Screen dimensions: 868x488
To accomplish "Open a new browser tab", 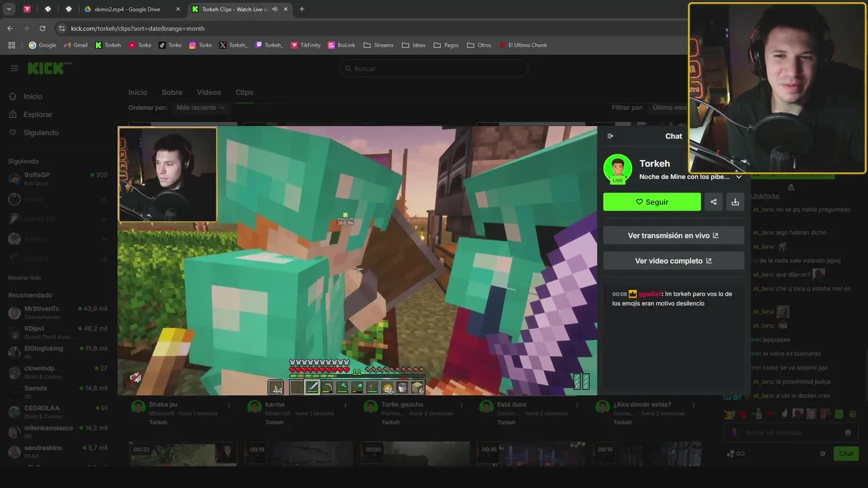I will (302, 9).
